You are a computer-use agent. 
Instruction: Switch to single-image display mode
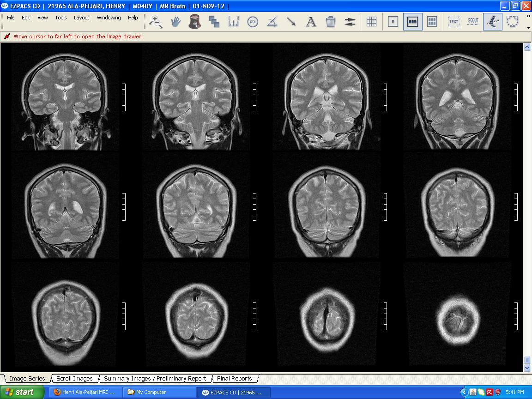click(x=393, y=22)
